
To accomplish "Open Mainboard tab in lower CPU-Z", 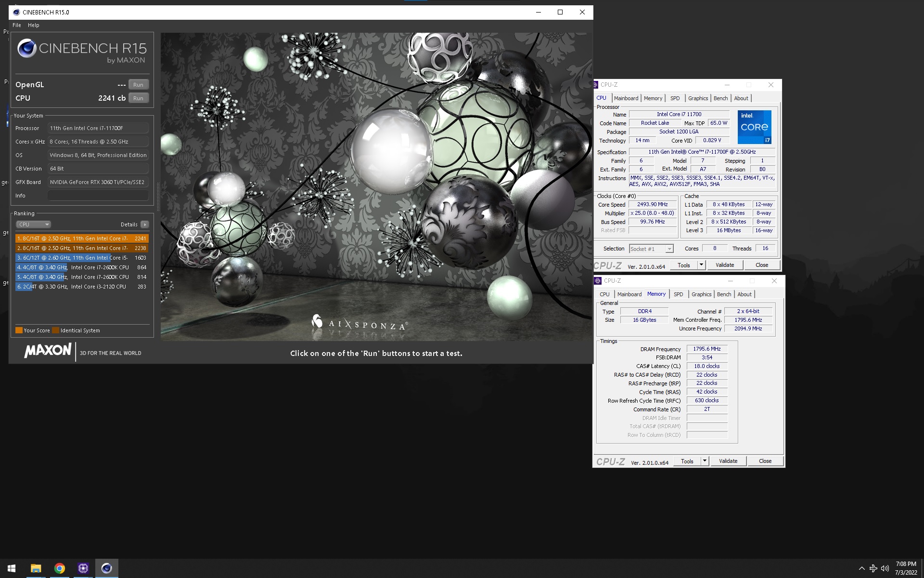I will (x=629, y=294).
